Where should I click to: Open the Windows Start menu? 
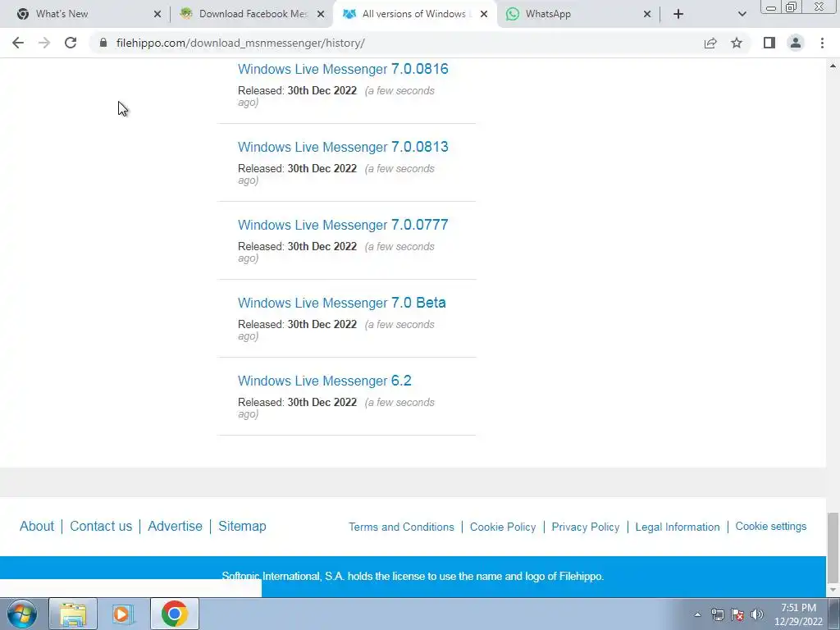pyautogui.click(x=22, y=614)
